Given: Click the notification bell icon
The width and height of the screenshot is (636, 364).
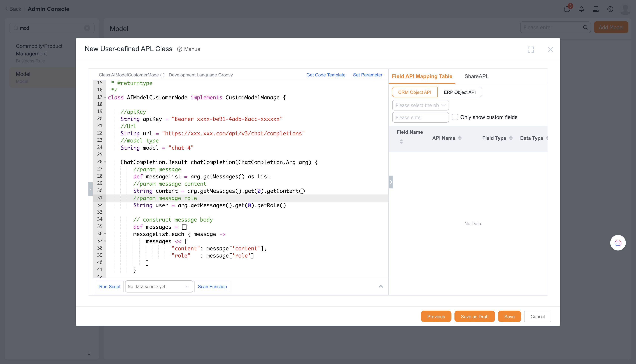Looking at the screenshot, I should [581, 9].
